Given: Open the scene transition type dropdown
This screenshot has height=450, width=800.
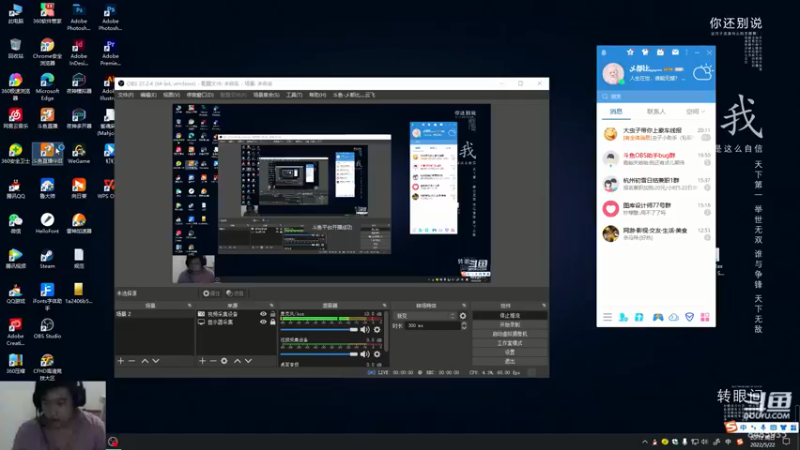Looking at the screenshot, I should tap(425, 316).
